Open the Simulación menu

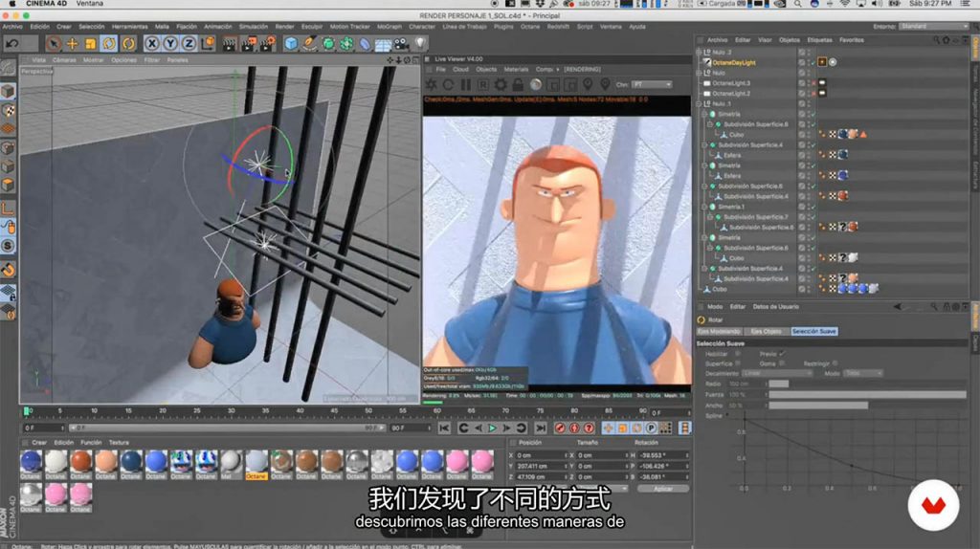(253, 27)
